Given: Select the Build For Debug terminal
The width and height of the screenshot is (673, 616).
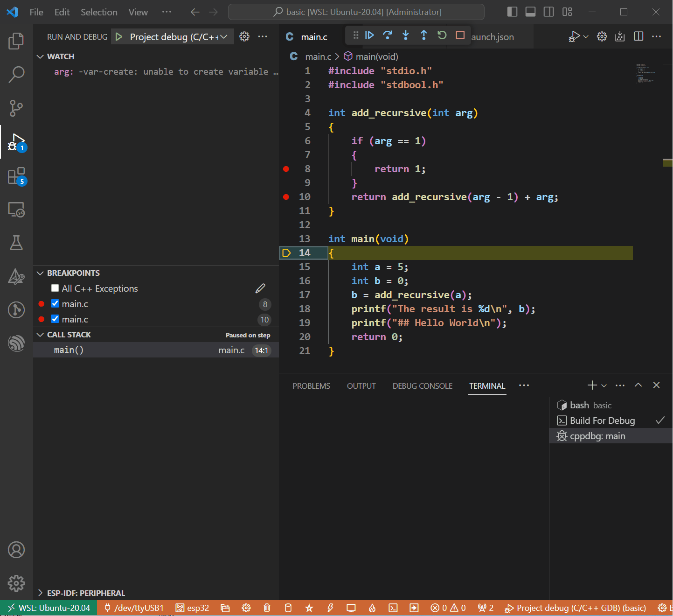Looking at the screenshot, I should point(602,420).
